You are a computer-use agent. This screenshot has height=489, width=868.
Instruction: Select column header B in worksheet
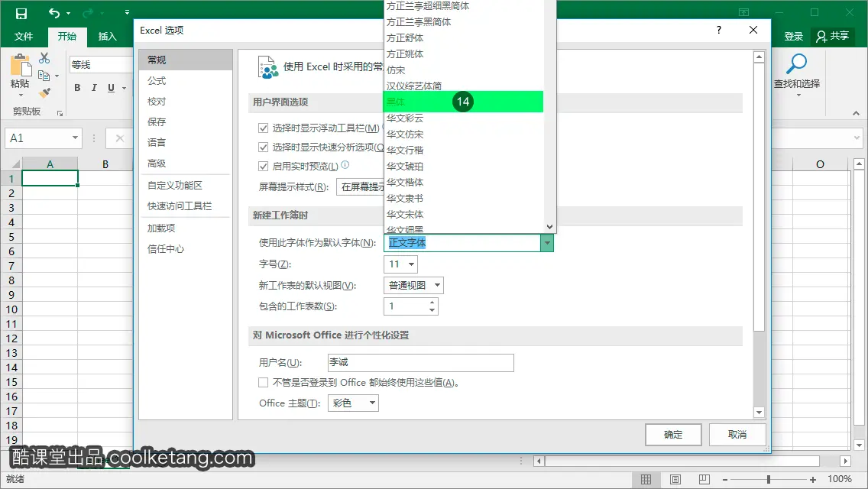pyautogui.click(x=105, y=164)
